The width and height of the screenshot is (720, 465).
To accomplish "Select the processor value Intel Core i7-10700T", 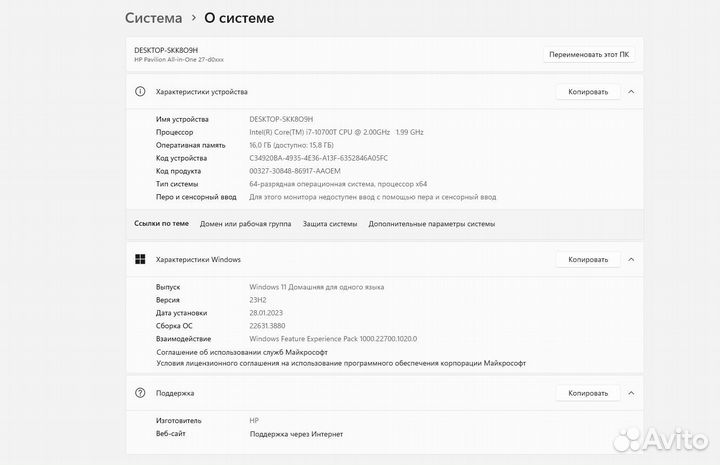I will (x=336, y=132).
